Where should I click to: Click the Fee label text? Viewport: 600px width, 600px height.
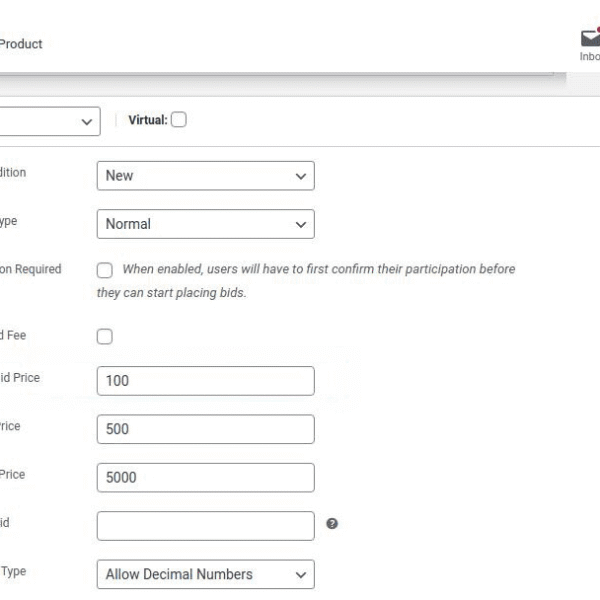coord(14,335)
